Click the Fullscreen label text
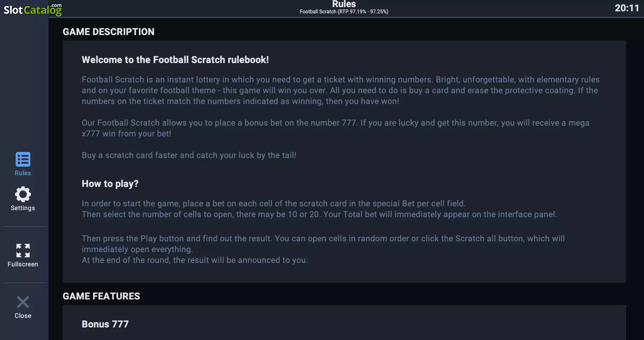644x340 pixels. click(x=23, y=264)
